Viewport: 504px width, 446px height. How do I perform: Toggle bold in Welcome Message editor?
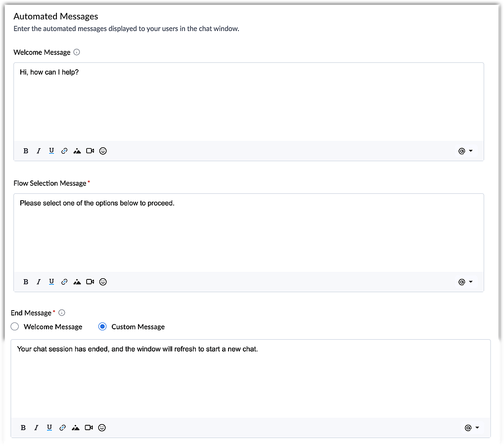click(26, 151)
